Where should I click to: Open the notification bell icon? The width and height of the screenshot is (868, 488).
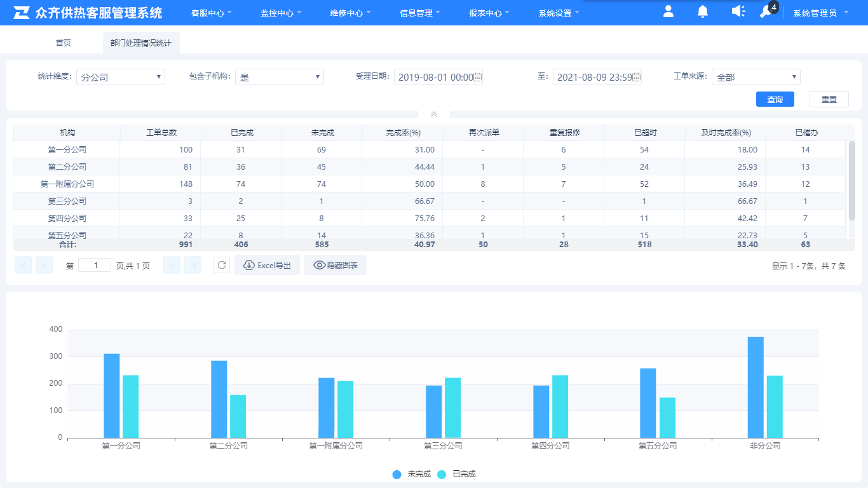click(703, 11)
